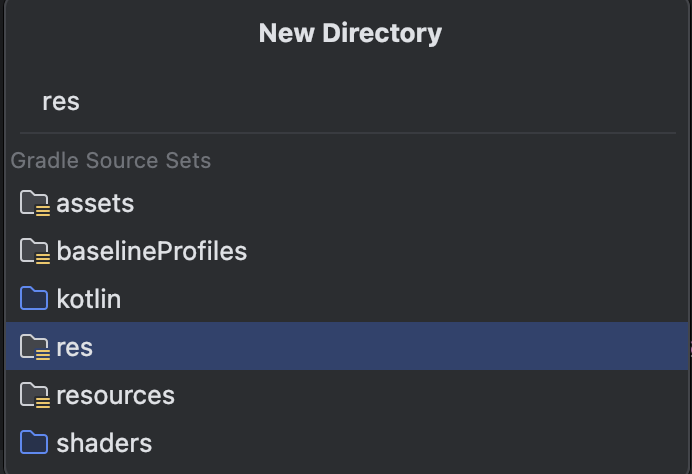Viewport: 692px width, 474px height.
Task: Choose baselineProfiles from the suggestions list
Action: pyautogui.click(x=151, y=252)
